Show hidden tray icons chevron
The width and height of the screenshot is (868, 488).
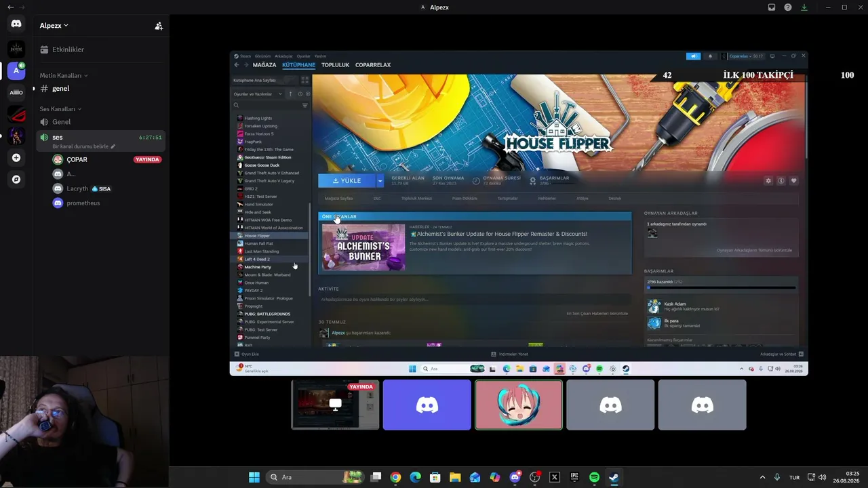762,477
